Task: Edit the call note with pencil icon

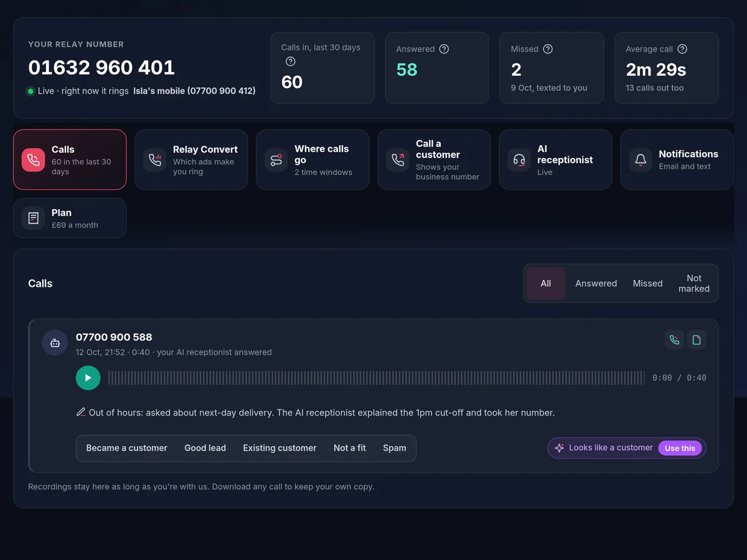Action: click(81, 412)
